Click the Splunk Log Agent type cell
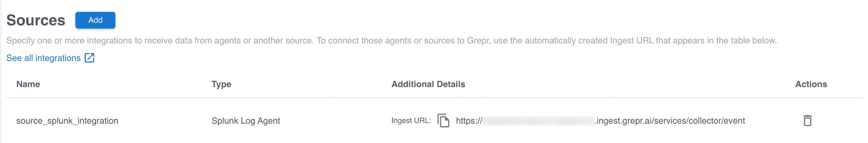 [246, 121]
